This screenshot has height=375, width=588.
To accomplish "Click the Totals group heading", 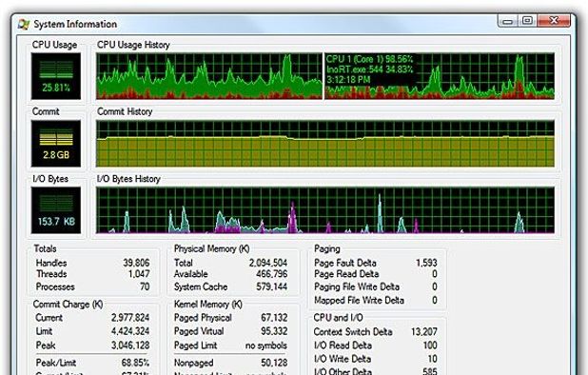I will click(x=45, y=248).
